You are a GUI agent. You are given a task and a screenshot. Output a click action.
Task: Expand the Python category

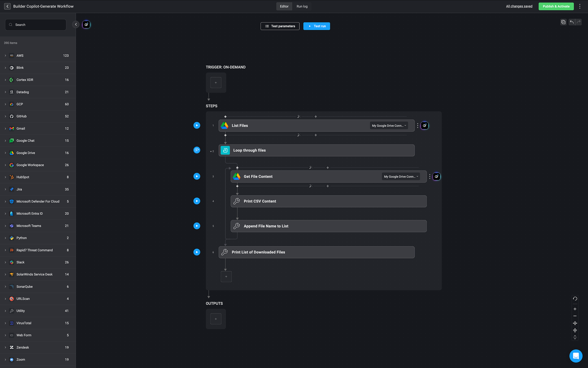click(5, 238)
